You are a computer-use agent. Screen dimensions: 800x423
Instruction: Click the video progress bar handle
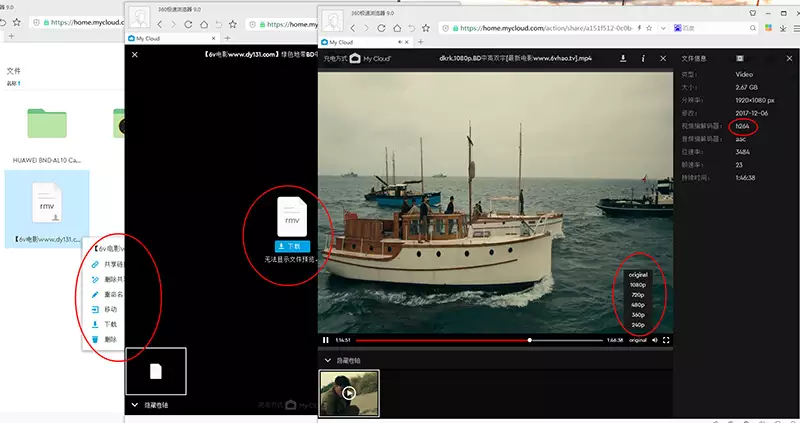point(530,340)
